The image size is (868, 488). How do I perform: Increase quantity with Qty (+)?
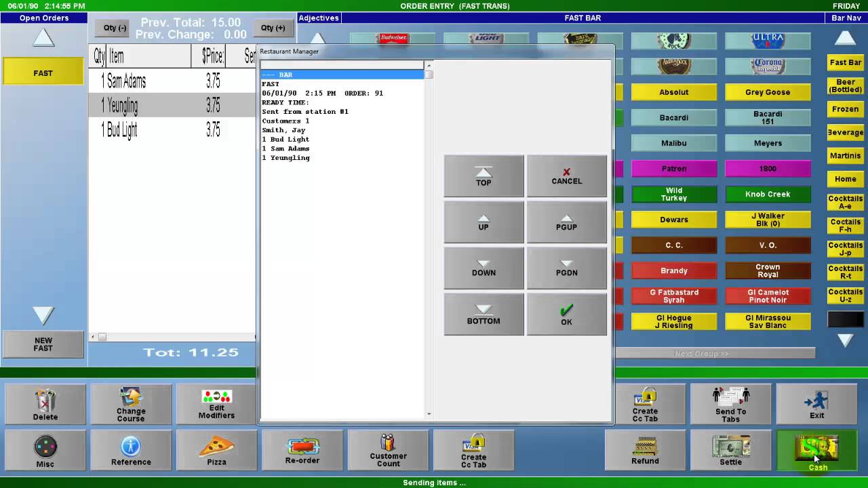coord(273,28)
